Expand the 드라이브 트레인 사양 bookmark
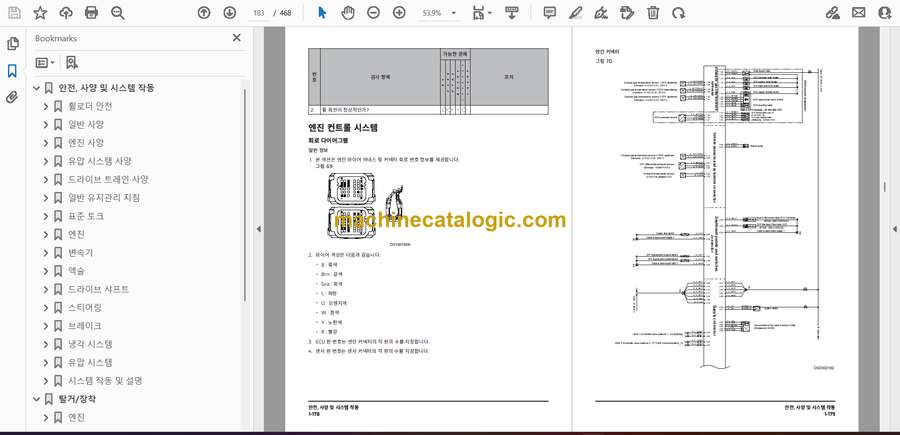This screenshot has width=900, height=435. [x=46, y=180]
